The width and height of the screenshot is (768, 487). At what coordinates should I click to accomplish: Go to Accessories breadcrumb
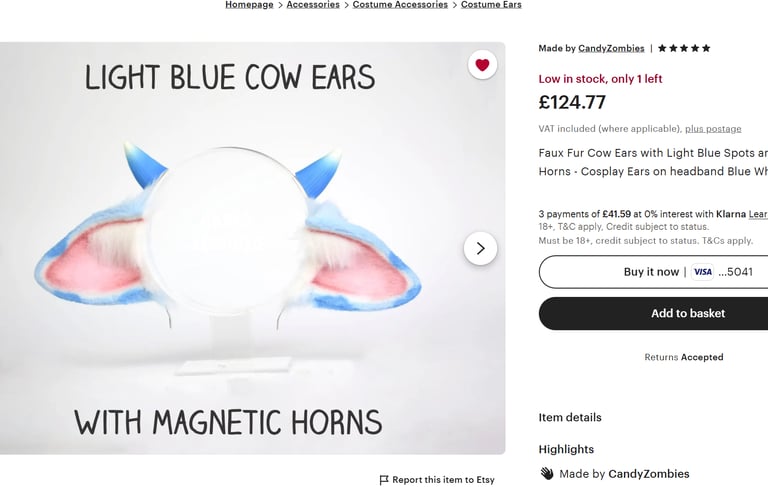tap(313, 4)
